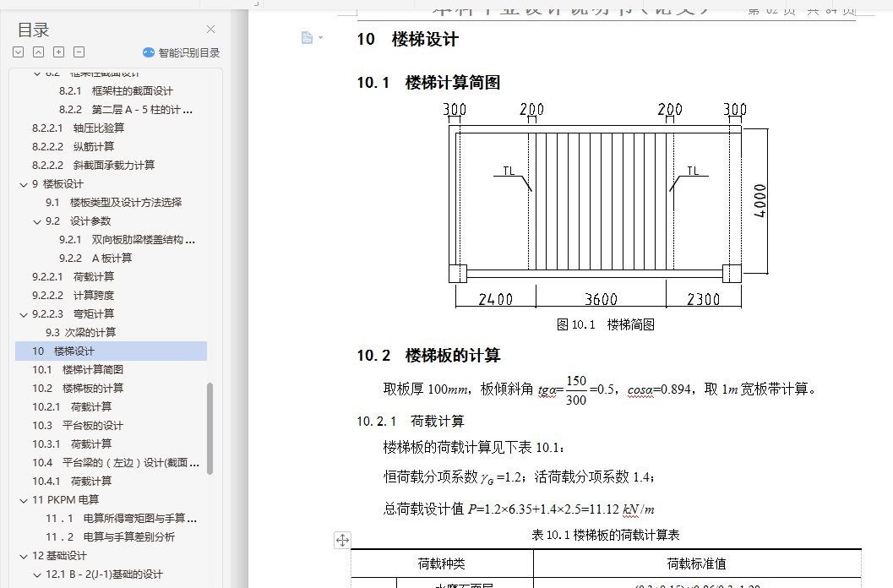The image size is (893, 588).
Task: Click the document page icon beside heading 10
Action: coord(307,38)
